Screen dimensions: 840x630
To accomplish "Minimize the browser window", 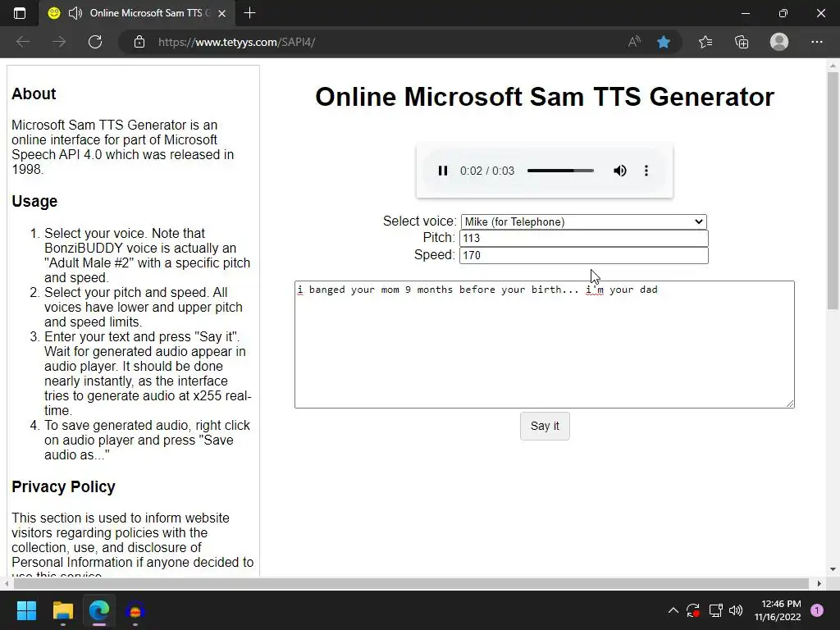I will pyautogui.click(x=745, y=13).
